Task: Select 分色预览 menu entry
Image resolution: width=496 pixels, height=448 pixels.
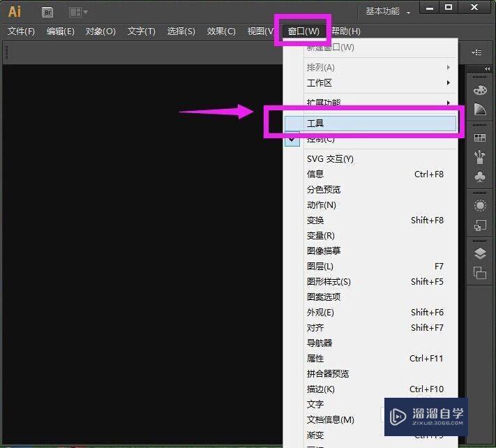Action: 370,190
